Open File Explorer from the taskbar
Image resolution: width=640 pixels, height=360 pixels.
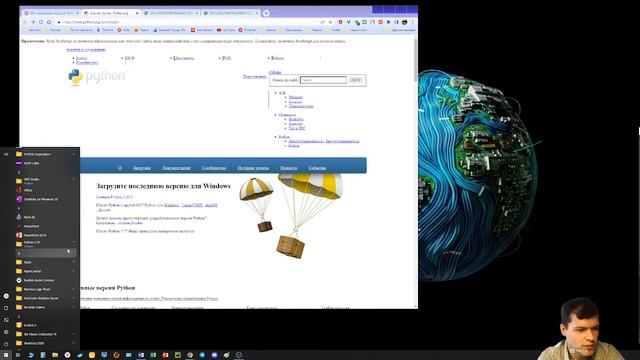pyautogui.click(x=55, y=355)
